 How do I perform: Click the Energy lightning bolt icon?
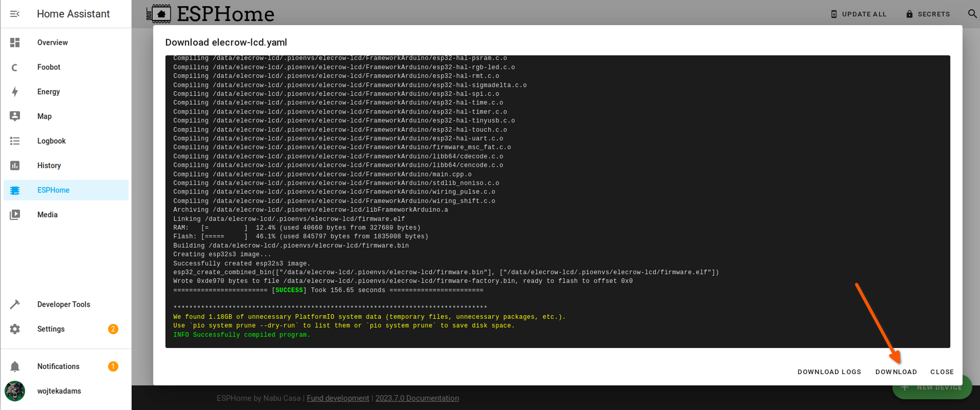(x=15, y=92)
